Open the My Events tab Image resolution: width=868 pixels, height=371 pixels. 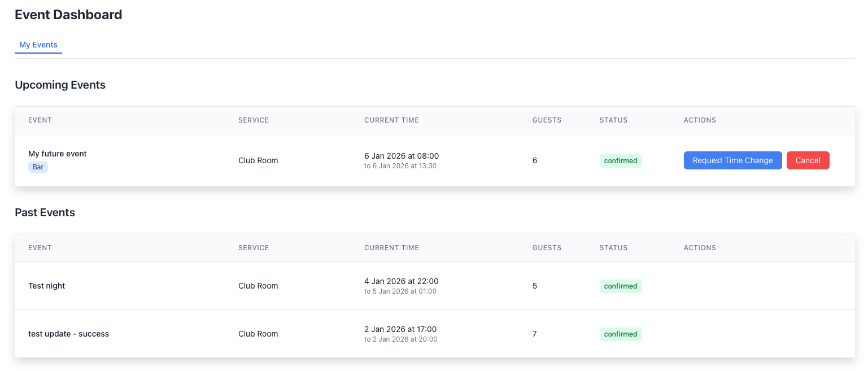pyautogui.click(x=38, y=45)
